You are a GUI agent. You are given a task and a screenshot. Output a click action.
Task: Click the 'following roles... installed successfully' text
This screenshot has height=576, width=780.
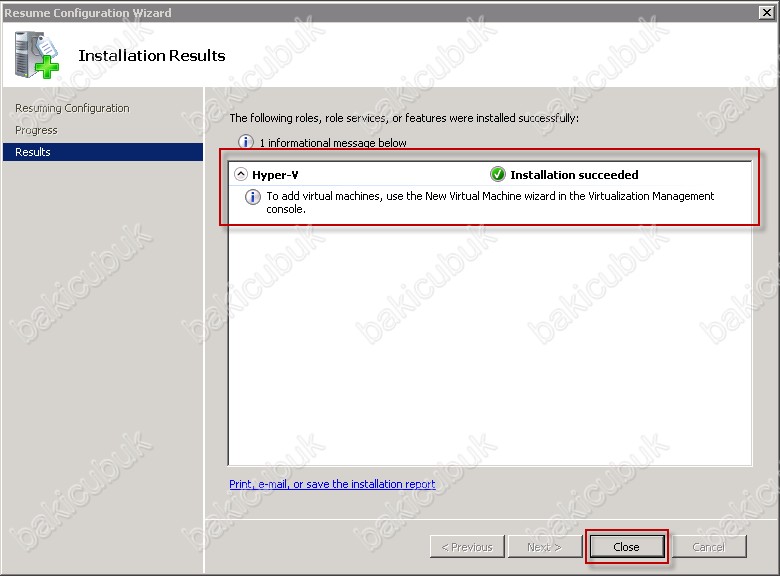(404, 118)
